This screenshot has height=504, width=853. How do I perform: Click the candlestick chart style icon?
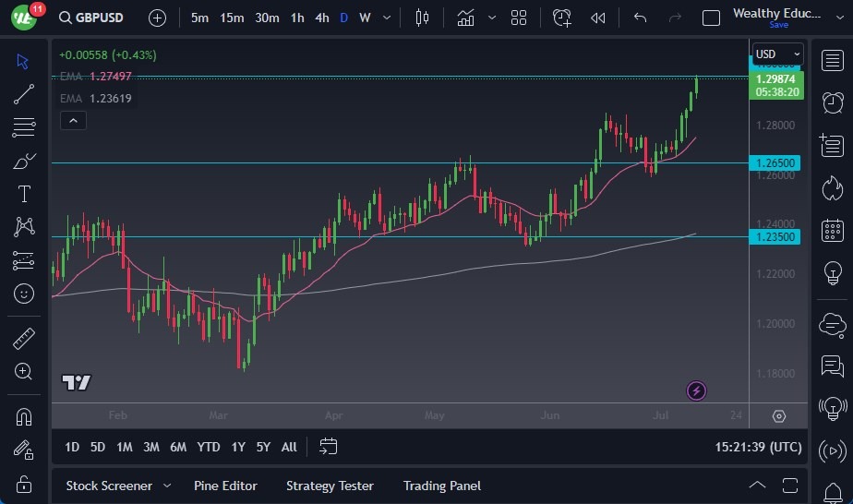click(x=423, y=18)
